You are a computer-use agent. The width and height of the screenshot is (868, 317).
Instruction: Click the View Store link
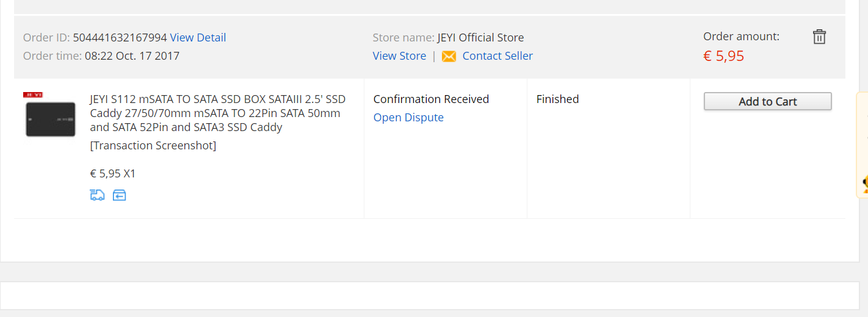tap(399, 56)
